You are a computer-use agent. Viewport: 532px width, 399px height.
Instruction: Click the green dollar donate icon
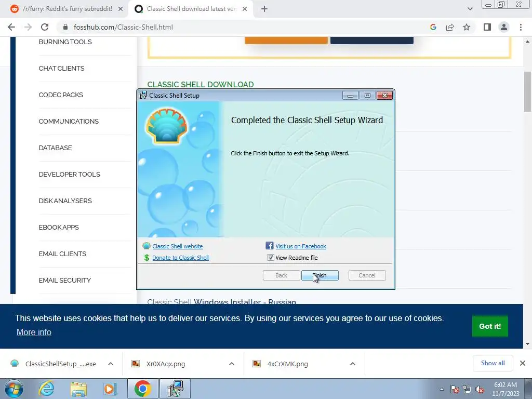[147, 258]
